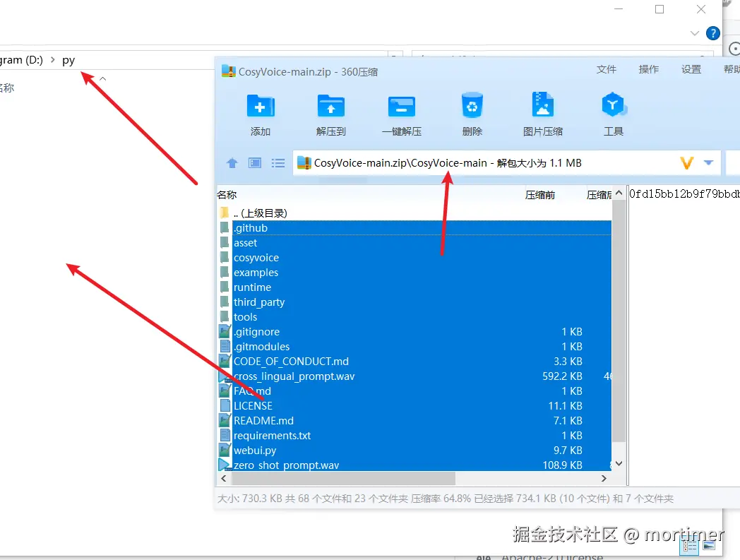
Task: Click the horizontal scroll right arrow
Action: (x=604, y=479)
